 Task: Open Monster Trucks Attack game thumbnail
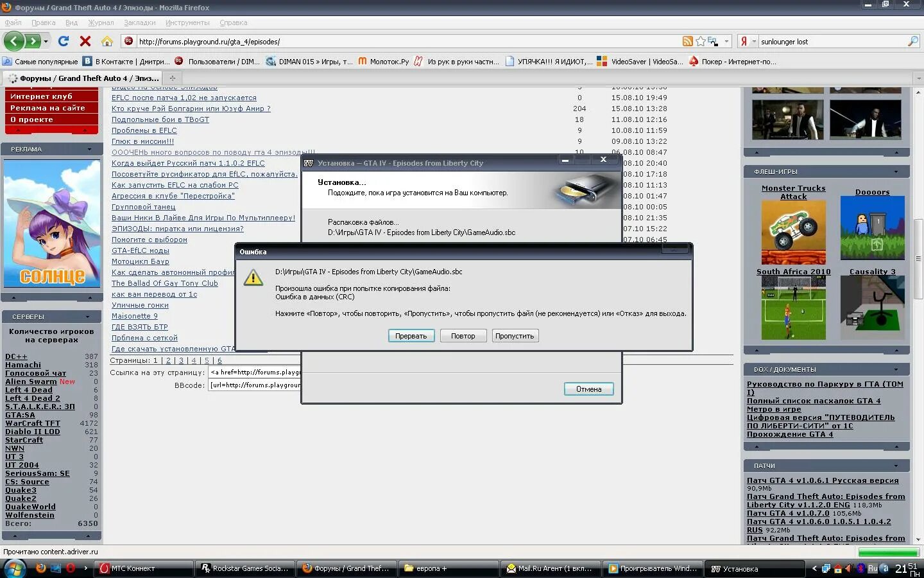click(x=794, y=232)
